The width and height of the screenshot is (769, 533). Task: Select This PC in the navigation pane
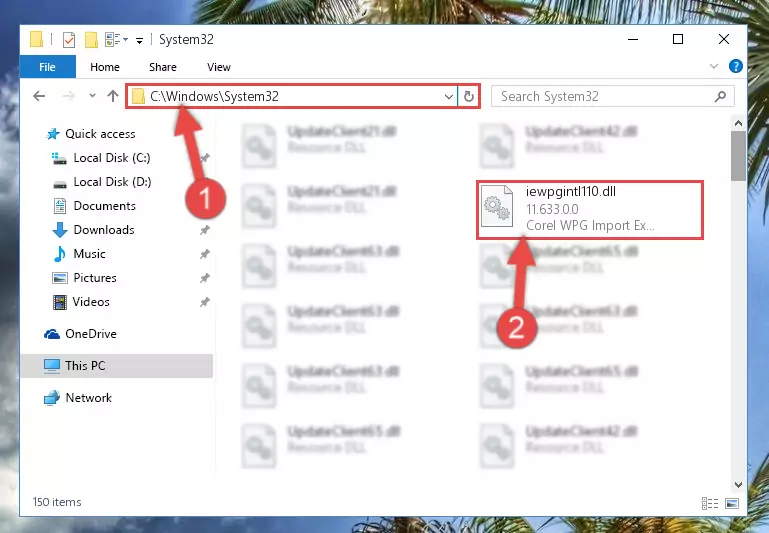tap(117, 366)
